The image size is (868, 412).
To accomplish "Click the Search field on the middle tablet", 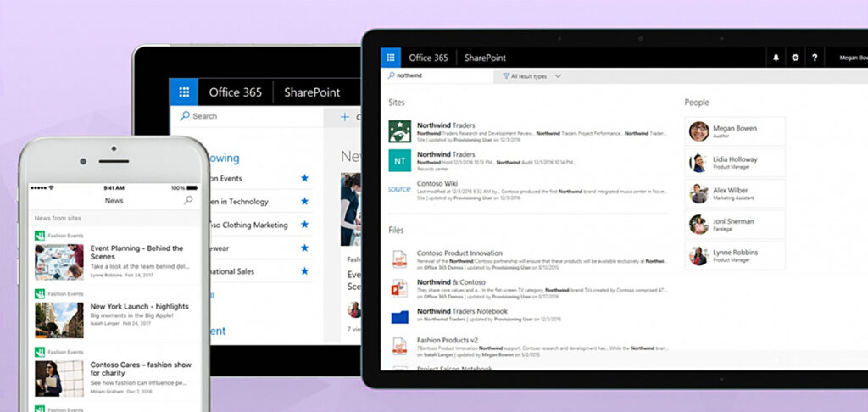I will point(247,116).
